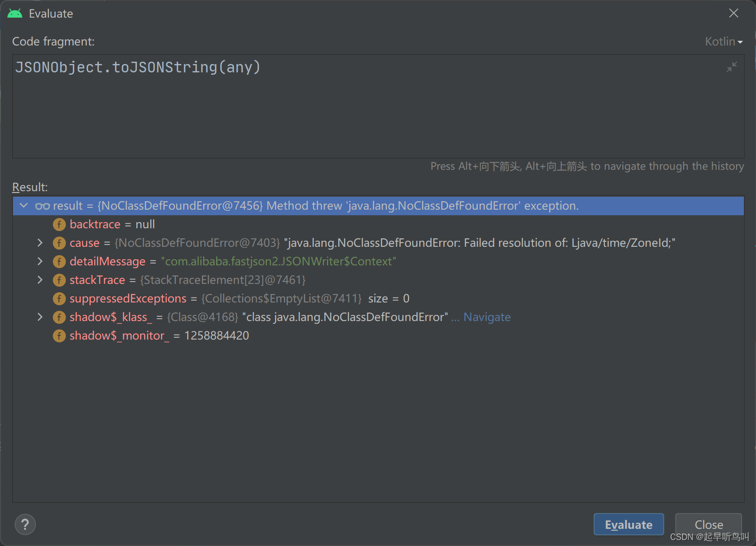Open the help question mark icon

tap(25, 524)
